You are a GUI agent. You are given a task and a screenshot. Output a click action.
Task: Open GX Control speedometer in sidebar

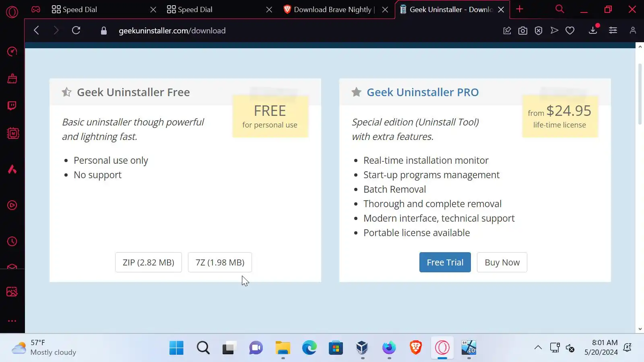[x=12, y=51]
